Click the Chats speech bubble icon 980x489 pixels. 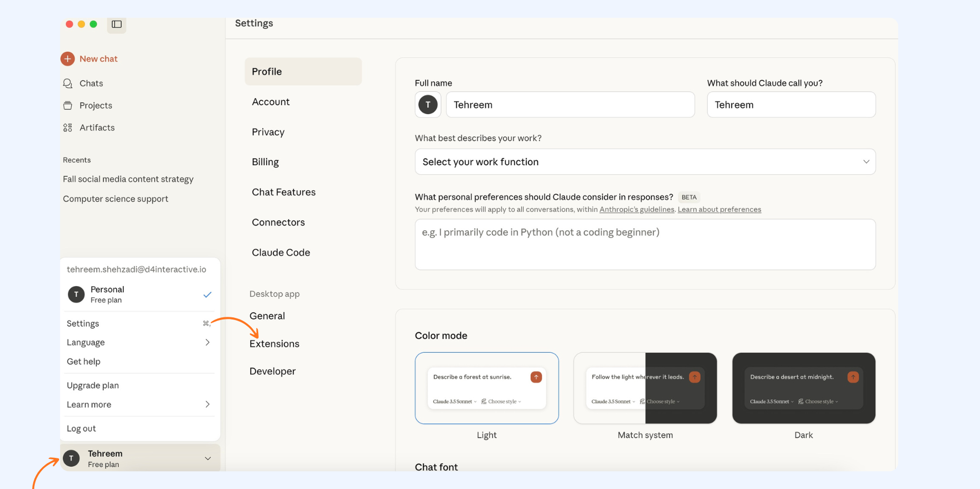68,83
